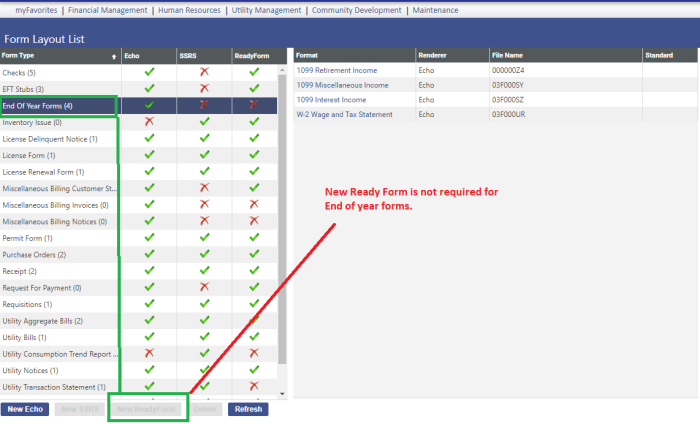
Task: Open the Utility Management menu
Action: 267,10
